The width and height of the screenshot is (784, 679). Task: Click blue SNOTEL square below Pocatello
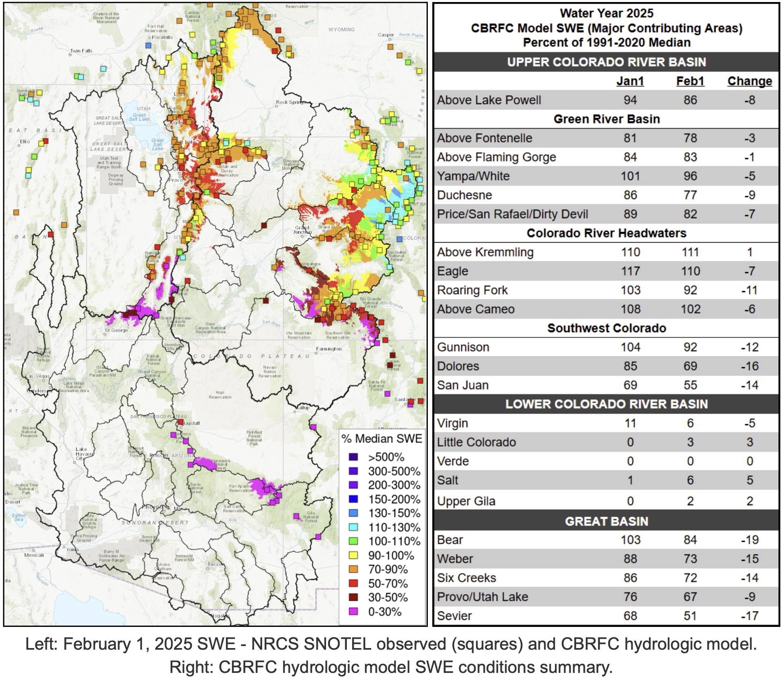point(149,45)
